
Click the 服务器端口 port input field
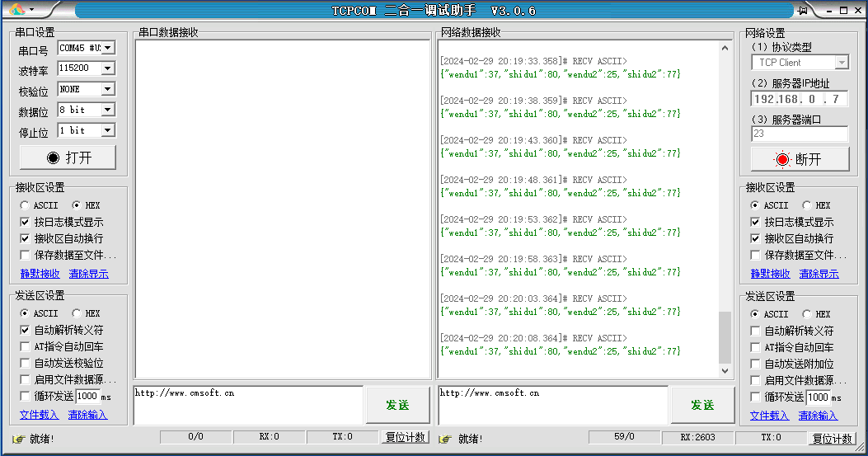(799, 134)
